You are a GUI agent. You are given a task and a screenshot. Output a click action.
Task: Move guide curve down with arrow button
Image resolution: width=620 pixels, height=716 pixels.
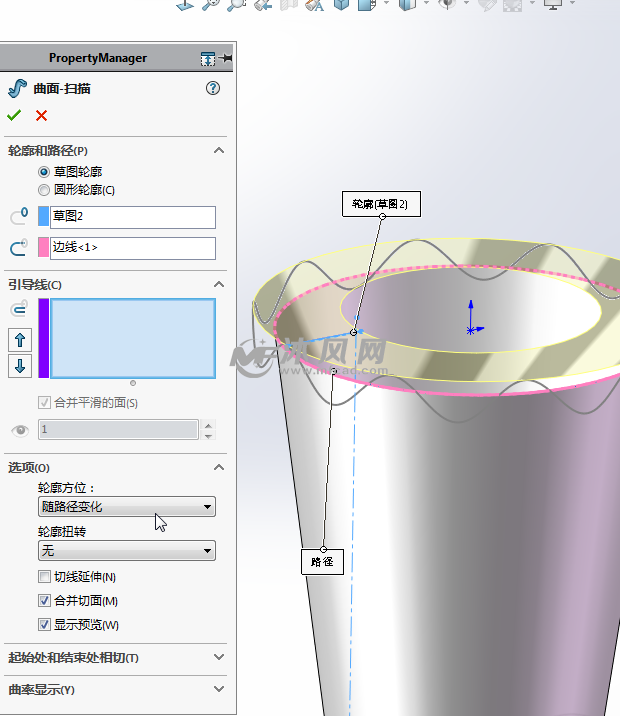coord(20,366)
